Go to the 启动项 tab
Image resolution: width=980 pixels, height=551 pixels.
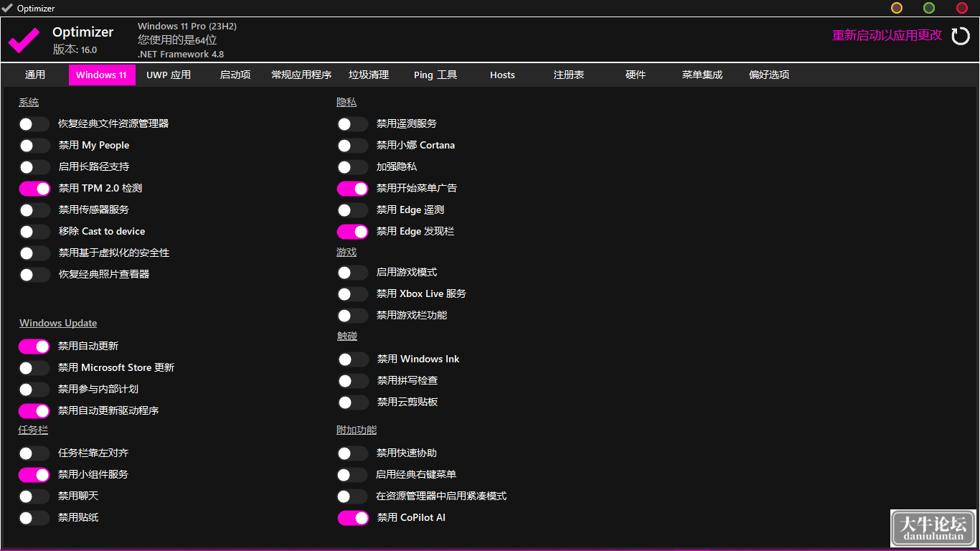pos(235,75)
